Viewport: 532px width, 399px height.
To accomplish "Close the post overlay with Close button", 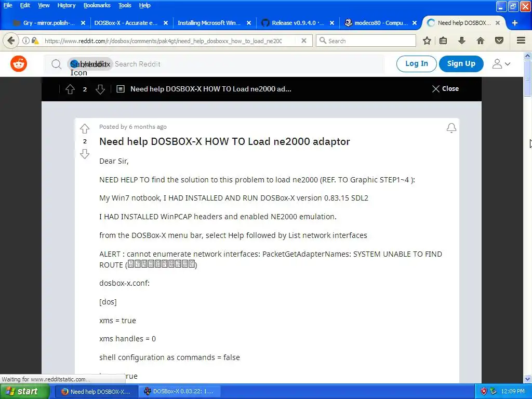I will point(445,89).
